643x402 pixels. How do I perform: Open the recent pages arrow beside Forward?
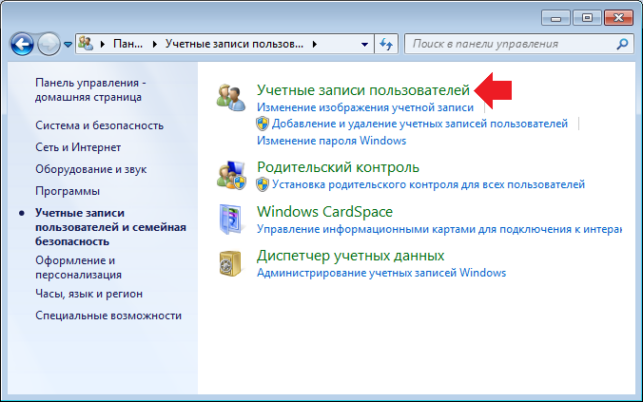[x=68, y=44]
